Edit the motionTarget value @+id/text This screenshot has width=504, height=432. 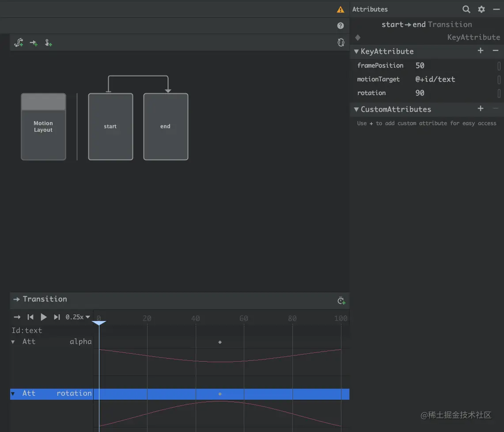(435, 79)
